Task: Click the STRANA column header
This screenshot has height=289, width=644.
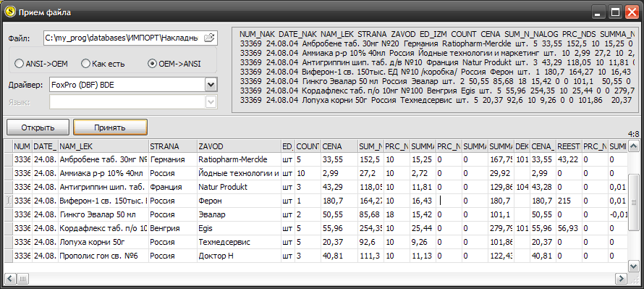Action: coord(172,146)
